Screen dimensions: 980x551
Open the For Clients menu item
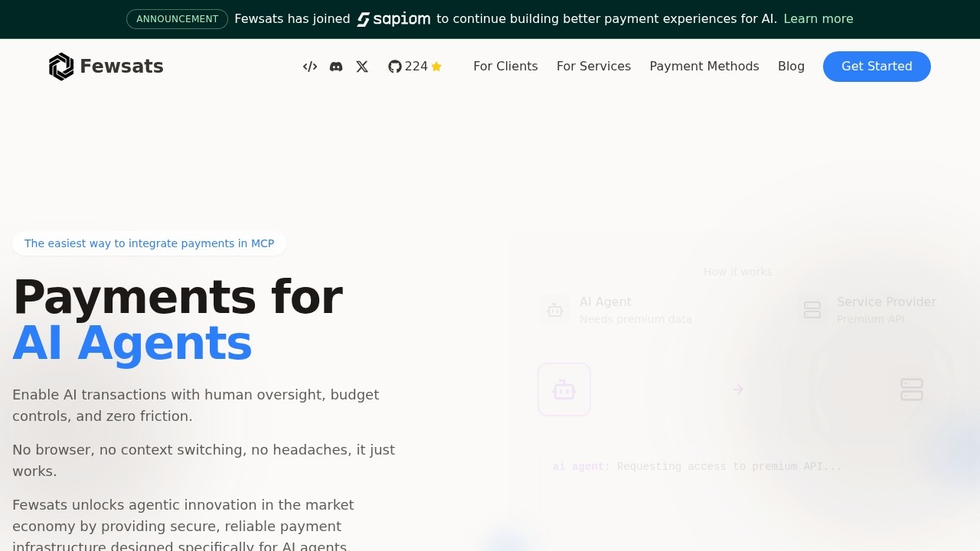click(x=505, y=67)
